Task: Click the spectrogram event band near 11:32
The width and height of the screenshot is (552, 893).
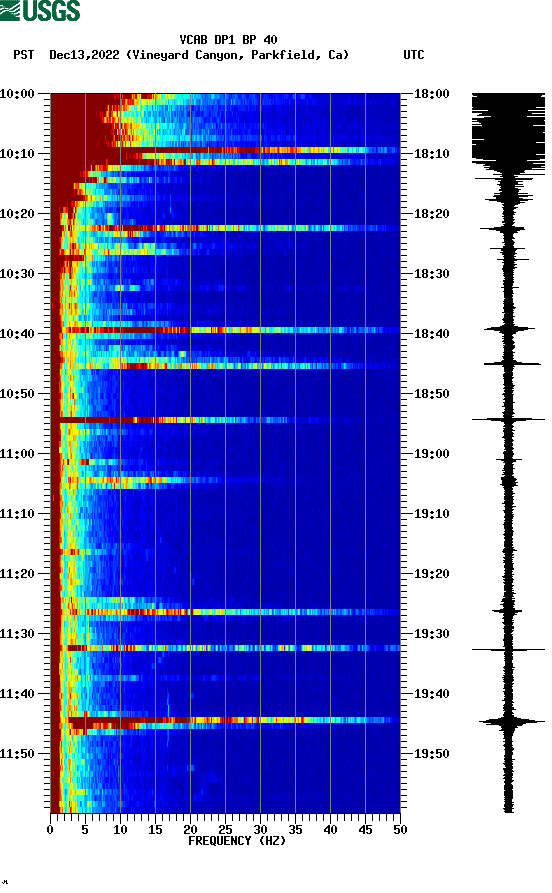Action: pyautogui.click(x=225, y=648)
